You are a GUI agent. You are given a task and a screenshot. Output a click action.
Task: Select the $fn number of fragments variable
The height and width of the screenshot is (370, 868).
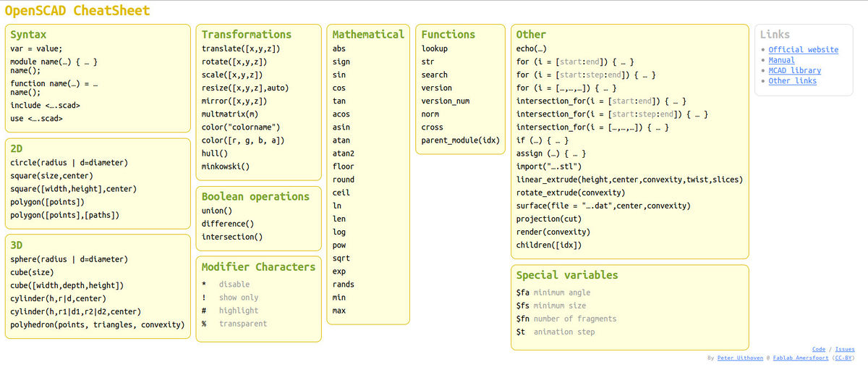pyautogui.click(x=566, y=319)
